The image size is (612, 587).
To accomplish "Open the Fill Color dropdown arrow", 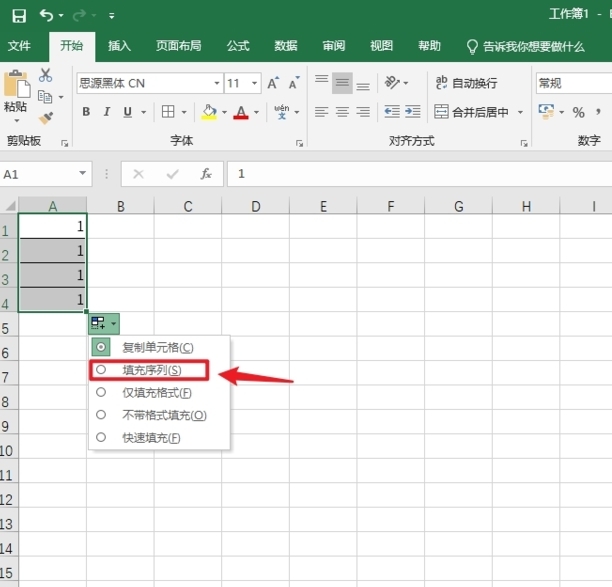I will pyautogui.click(x=224, y=112).
